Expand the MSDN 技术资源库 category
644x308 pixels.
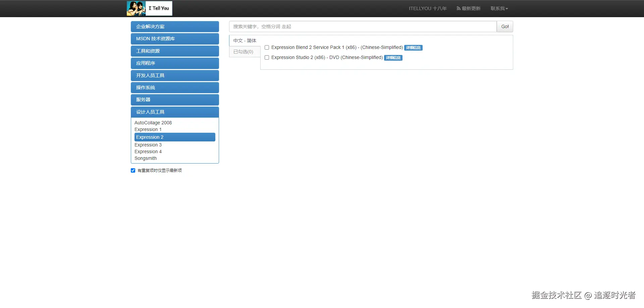[175, 39]
